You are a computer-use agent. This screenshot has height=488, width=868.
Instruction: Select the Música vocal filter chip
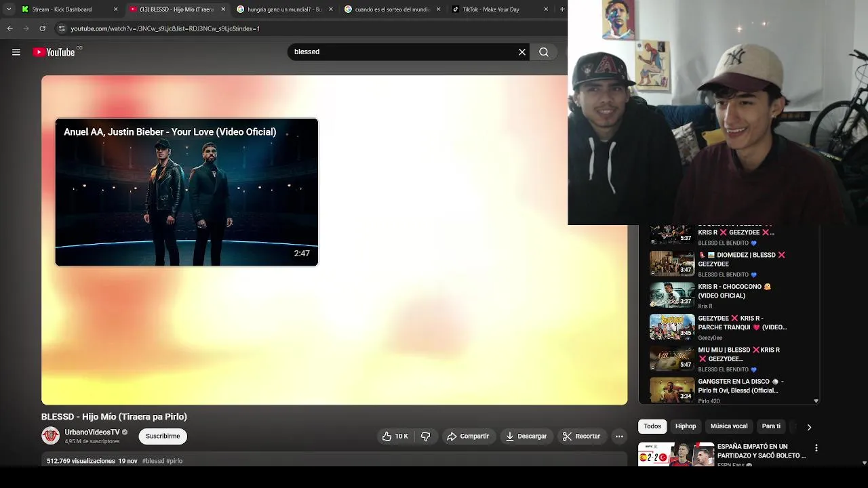[729, 426]
